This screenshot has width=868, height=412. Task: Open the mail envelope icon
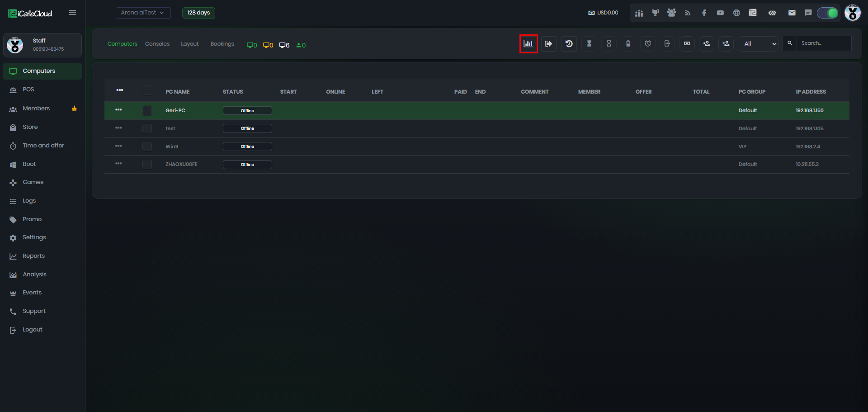coord(792,13)
